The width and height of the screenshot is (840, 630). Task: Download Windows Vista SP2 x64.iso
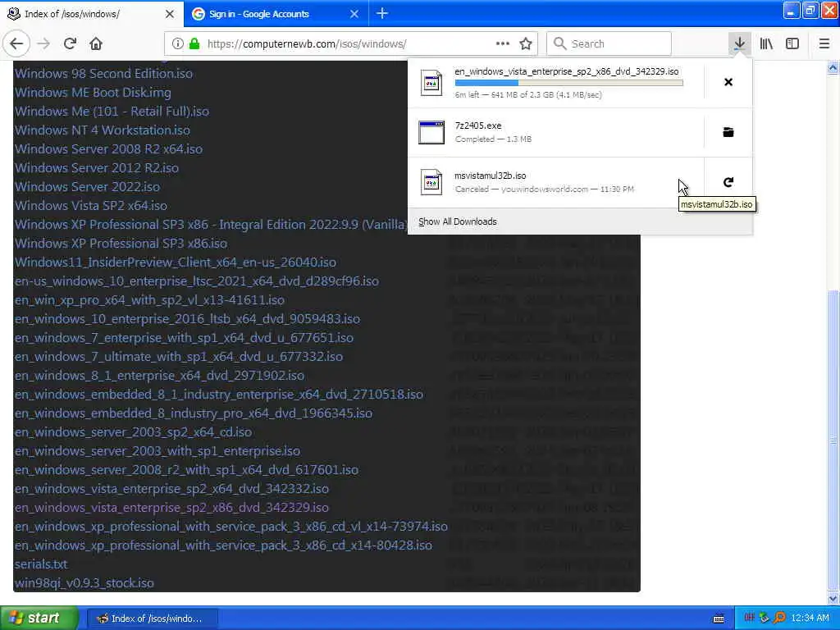point(90,206)
